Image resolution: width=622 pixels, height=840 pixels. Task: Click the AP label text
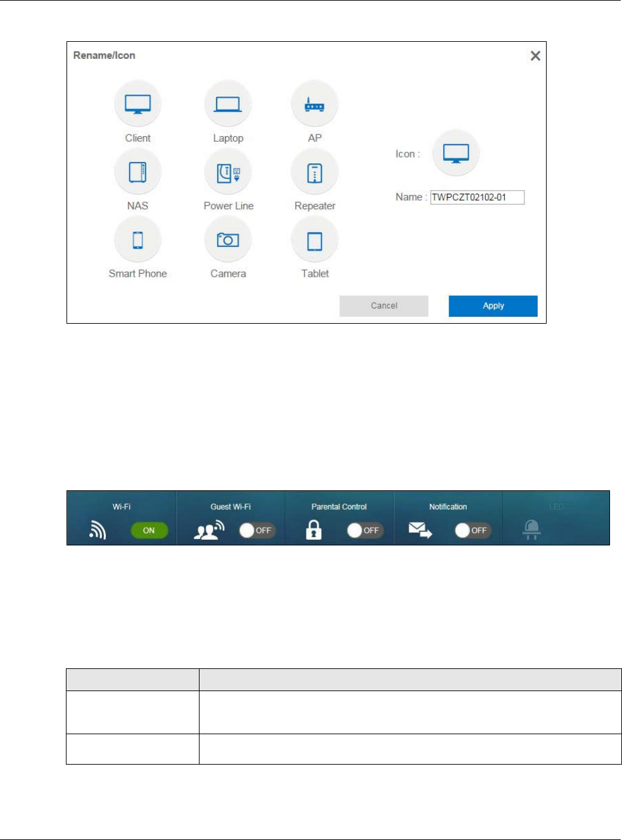pos(315,138)
